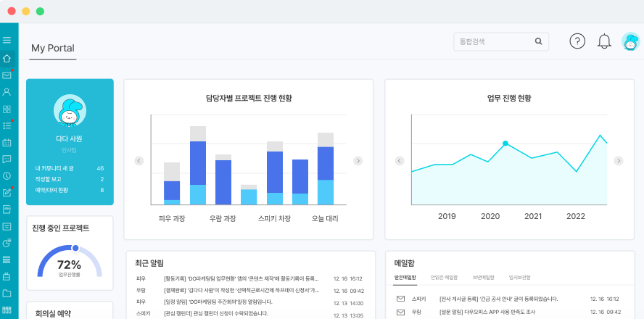Show previous page of the project bar chart

pyautogui.click(x=139, y=161)
